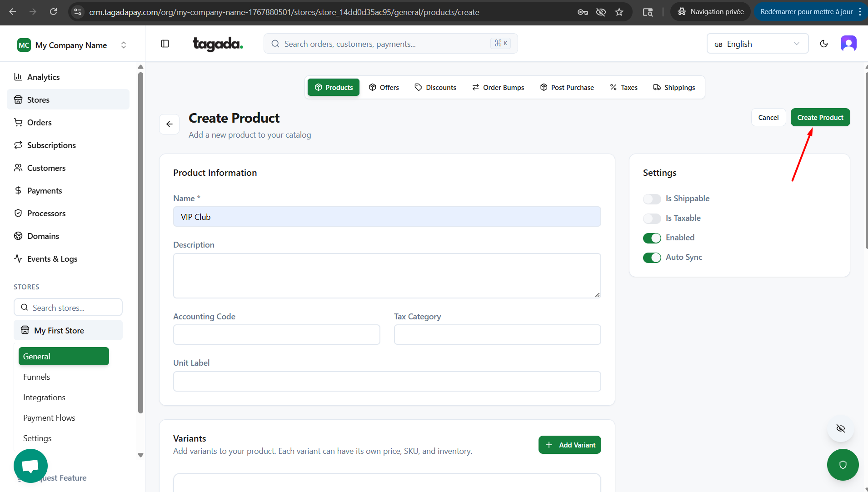Collapse the My First Store item
Viewport: 868px width, 492px height.
tap(68, 330)
